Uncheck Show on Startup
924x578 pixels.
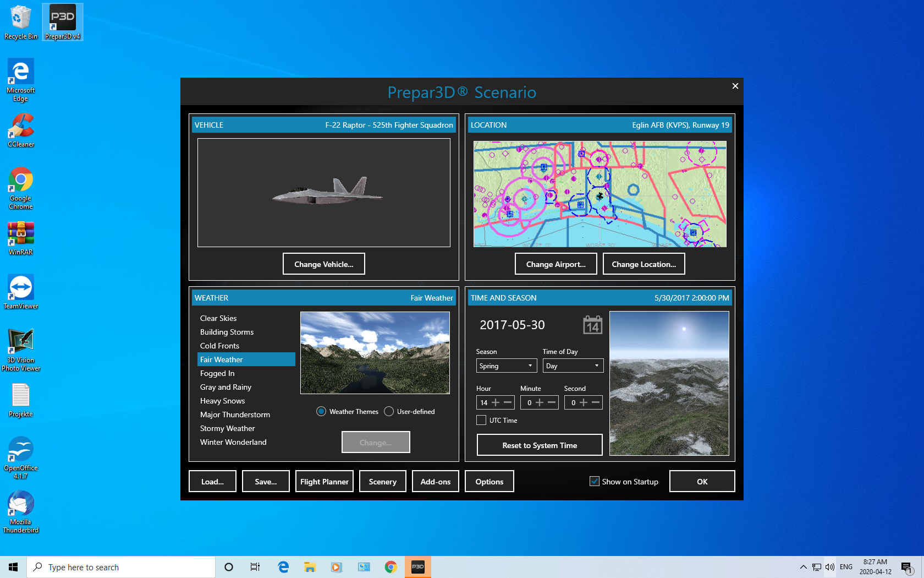pyautogui.click(x=595, y=481)
